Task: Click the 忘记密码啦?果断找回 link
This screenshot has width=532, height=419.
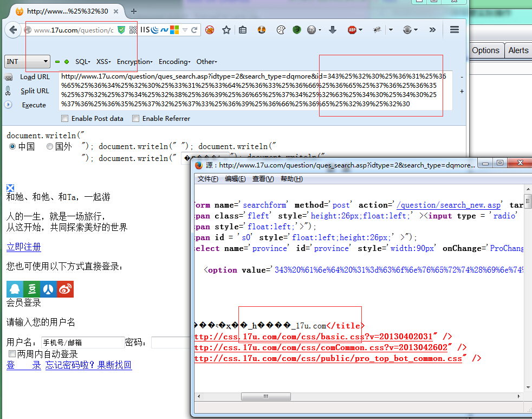Action: point(88,365)
